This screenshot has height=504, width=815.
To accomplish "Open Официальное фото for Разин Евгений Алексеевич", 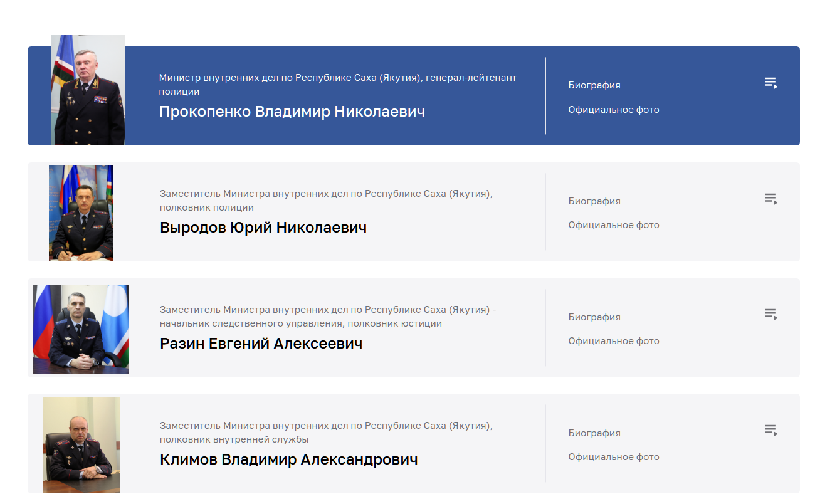I will (614, 341).
